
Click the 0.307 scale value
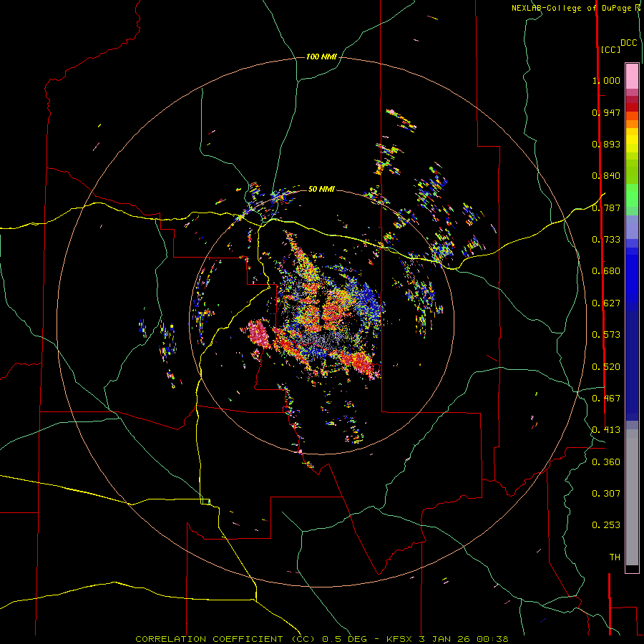coord(606,494)
